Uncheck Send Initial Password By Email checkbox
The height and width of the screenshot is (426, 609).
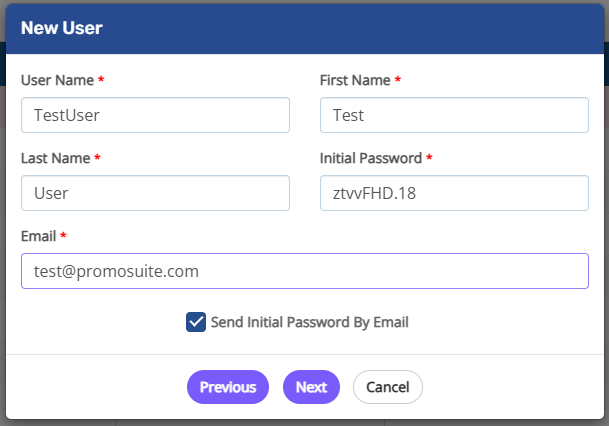(196, 322)
